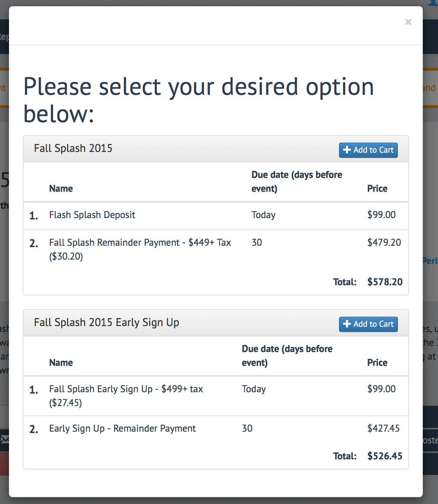Viewport: 438px width, 504px height.
Task: Click Fall Splash 2015 Early Sign Up heading
Action: point(107,323)
